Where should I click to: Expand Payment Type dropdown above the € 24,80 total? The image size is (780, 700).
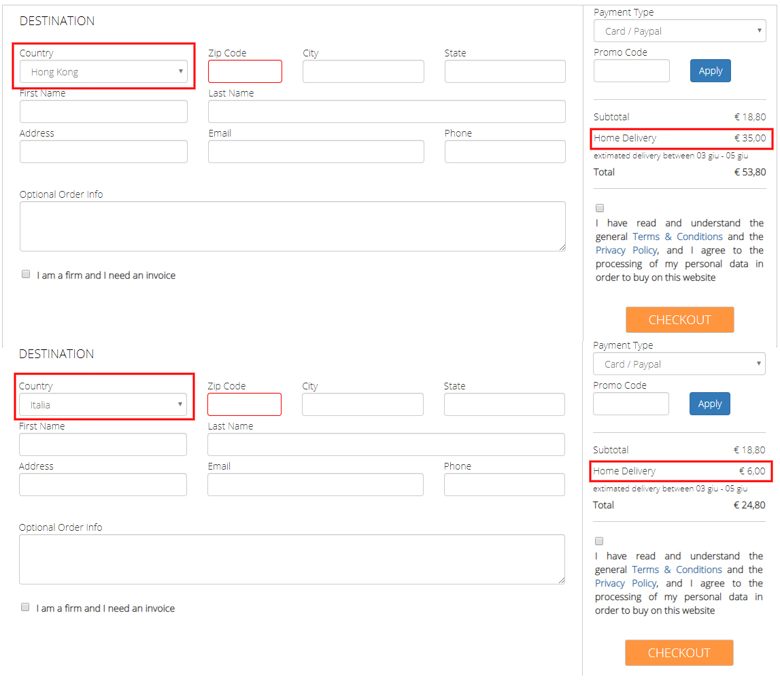click(679, 364)
